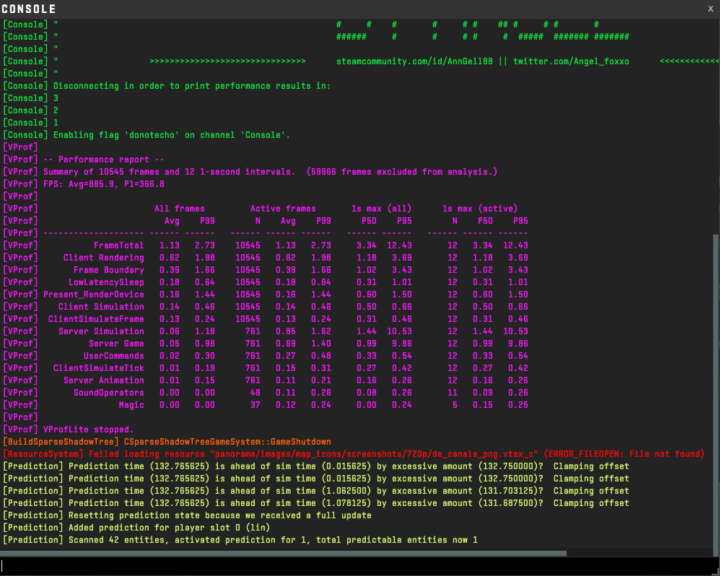Click the prediction line with sim time 1.078125
720x576 pixels.
316,503
